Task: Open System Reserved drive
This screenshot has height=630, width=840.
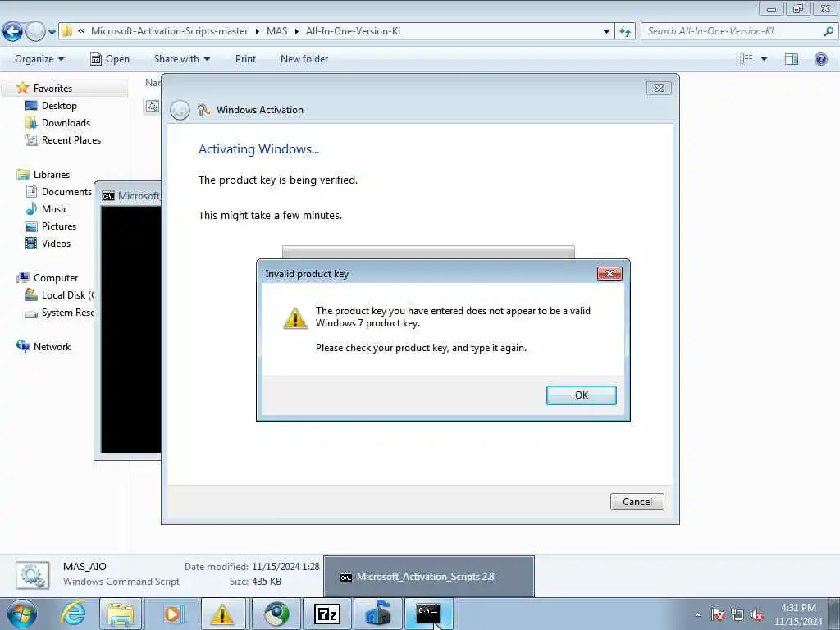Action: pos(67,313)
